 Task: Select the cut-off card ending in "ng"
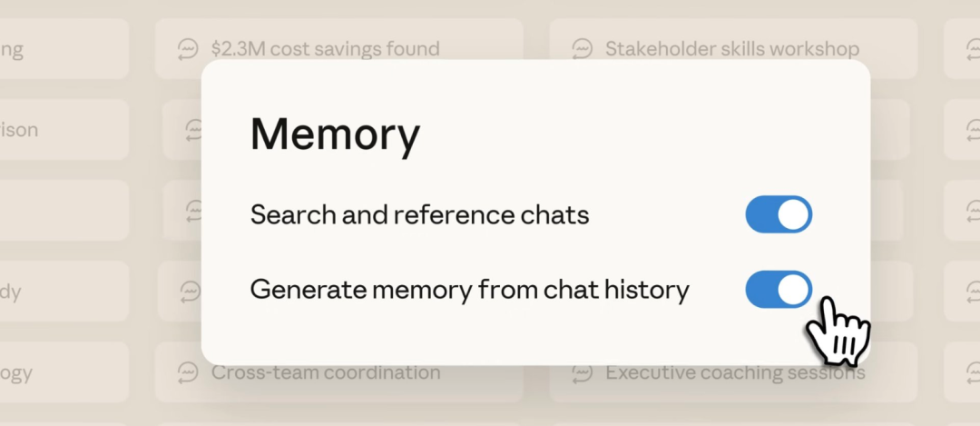click(54, 48)
